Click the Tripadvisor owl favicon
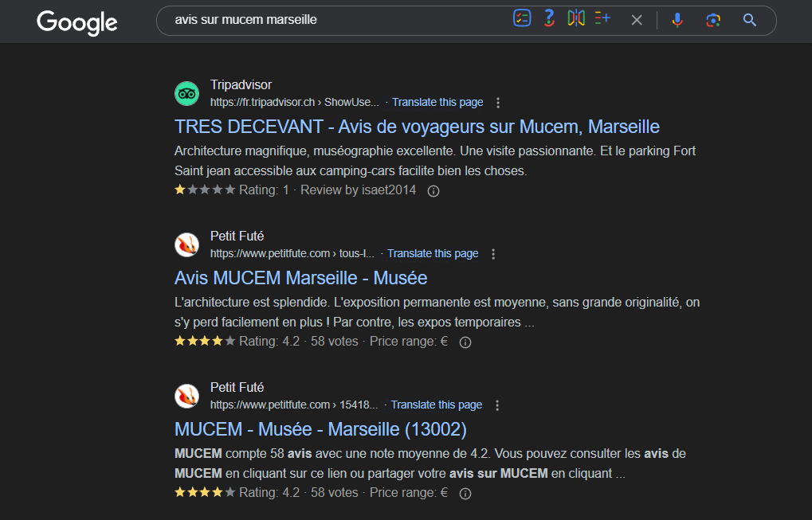 click(x=186, y=93)
